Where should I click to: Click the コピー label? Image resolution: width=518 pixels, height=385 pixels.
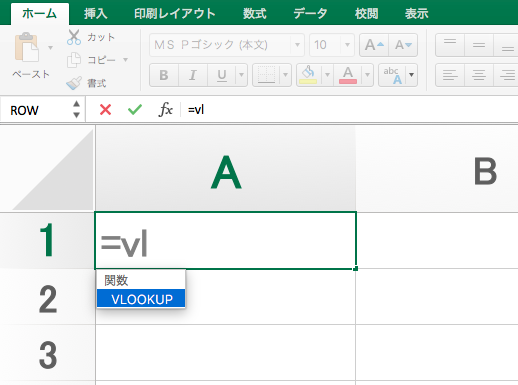coord(101,60)
